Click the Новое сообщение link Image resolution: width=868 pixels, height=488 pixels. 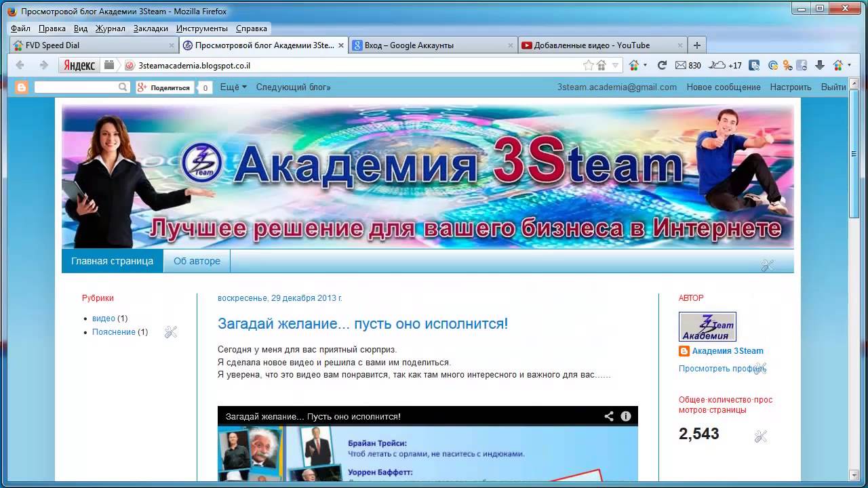[x=724, y=87]
